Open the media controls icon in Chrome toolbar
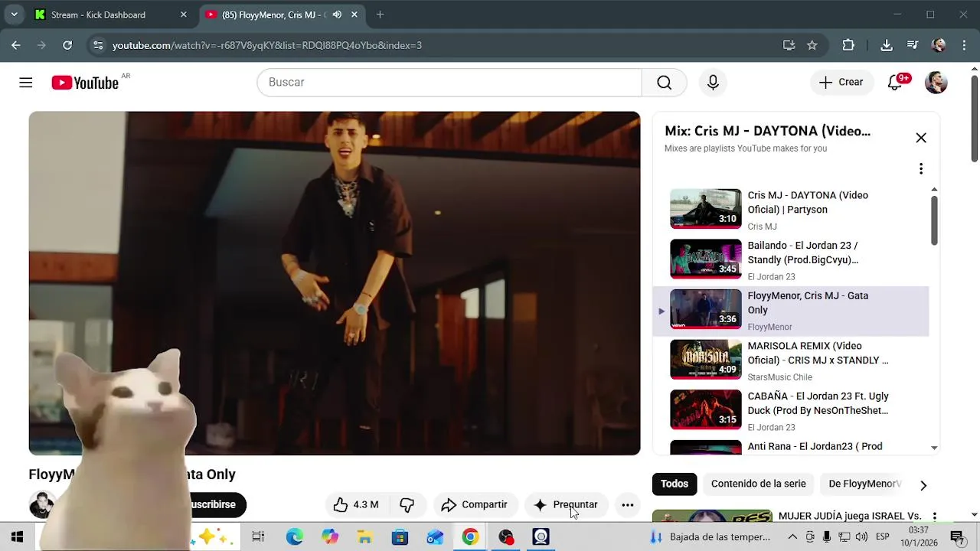Screen dimensions: 980x551 912,45
